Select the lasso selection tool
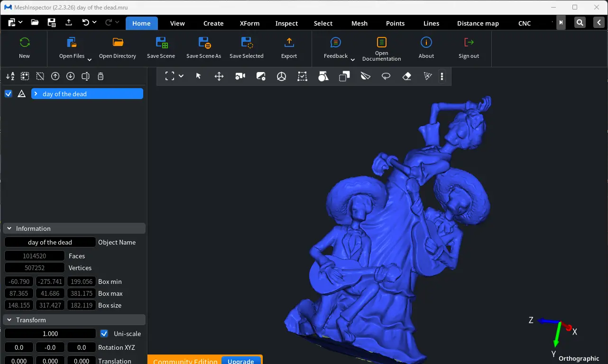 [386, 76]
